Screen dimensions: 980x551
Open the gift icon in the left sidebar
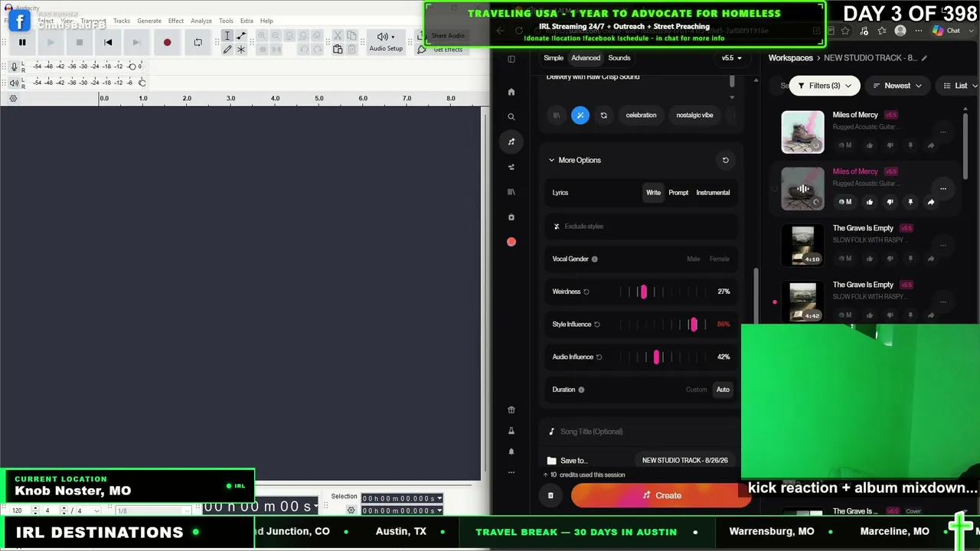(x=511, y=410)
